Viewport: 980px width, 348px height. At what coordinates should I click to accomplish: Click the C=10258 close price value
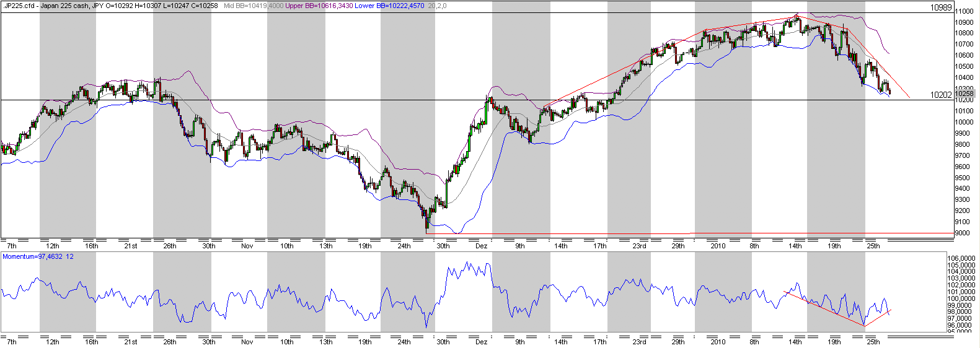pos(205,6)
